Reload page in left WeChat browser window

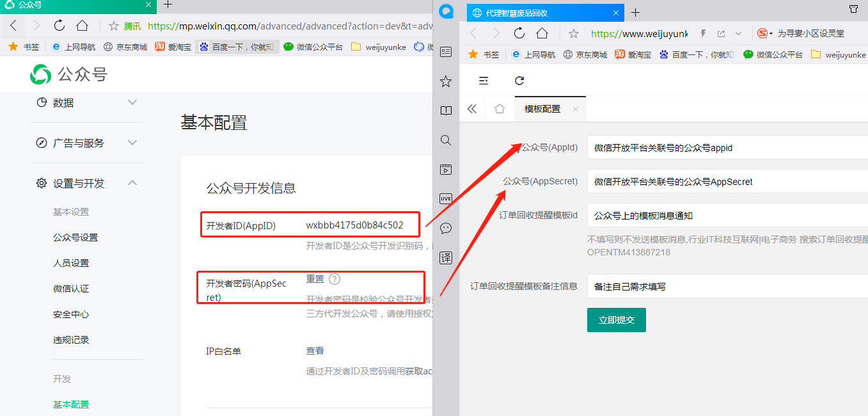point(59,26)
